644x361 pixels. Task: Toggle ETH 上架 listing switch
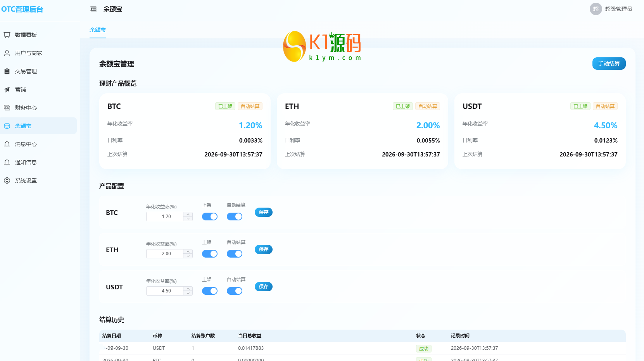tap(210, 254)
